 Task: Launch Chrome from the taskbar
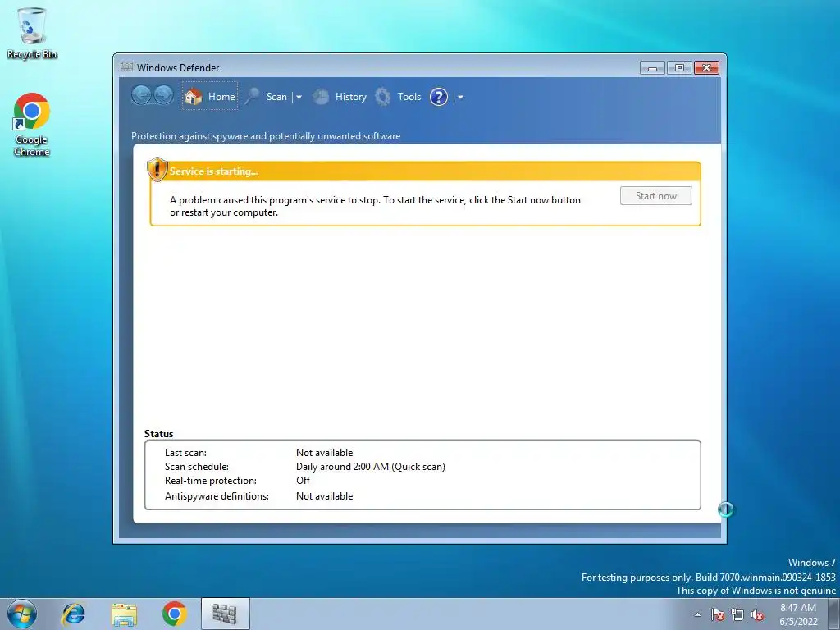coord(174,614)
